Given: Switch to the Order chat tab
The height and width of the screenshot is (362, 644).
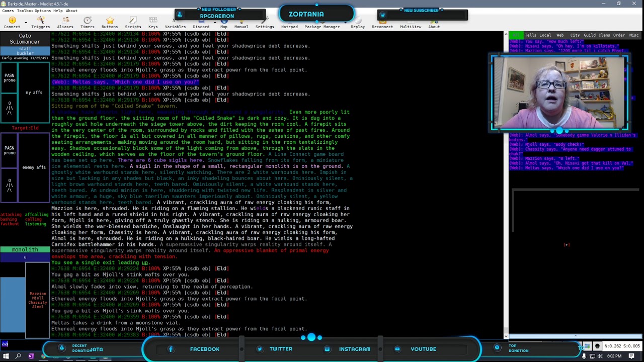Looking at the screenshot, I should coord(619,35).
